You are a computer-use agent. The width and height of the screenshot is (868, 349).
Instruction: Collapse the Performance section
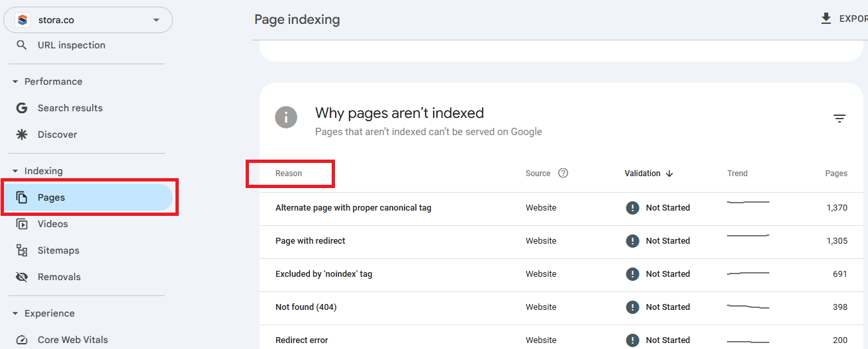pyautogui.click(x=15, y=81)
